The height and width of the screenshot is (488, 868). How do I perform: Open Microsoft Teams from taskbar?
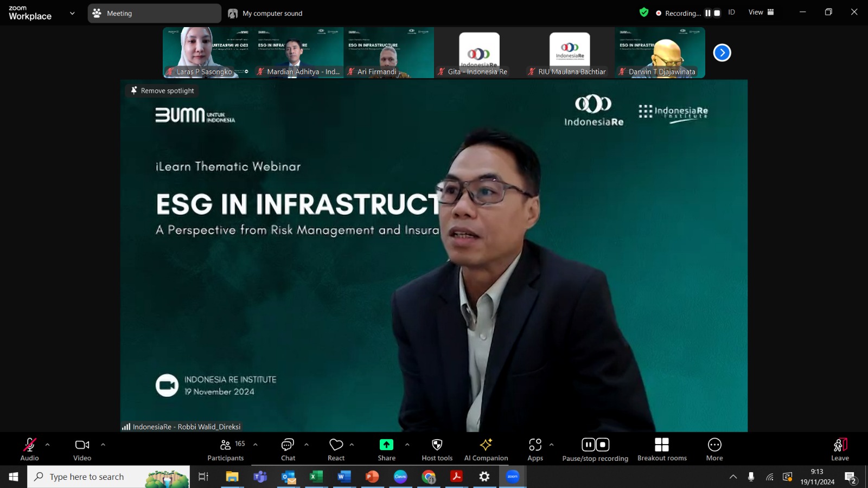point(260,477)
